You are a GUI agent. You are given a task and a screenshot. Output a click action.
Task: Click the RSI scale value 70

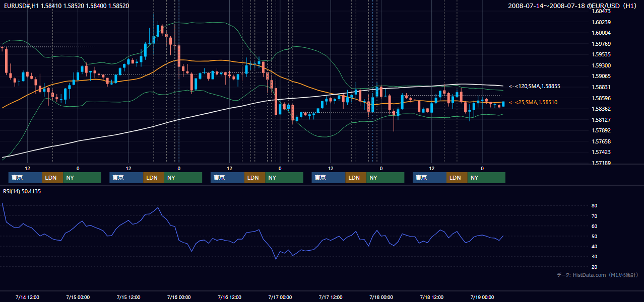(595, 216)
